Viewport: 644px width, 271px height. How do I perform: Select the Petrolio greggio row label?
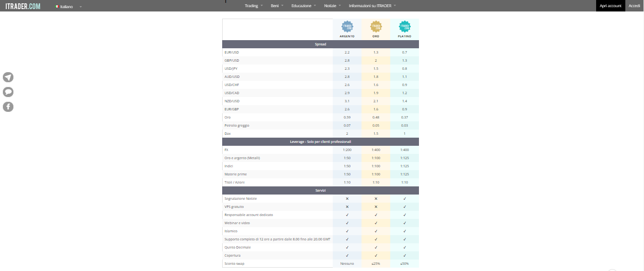tap(237, 125)
